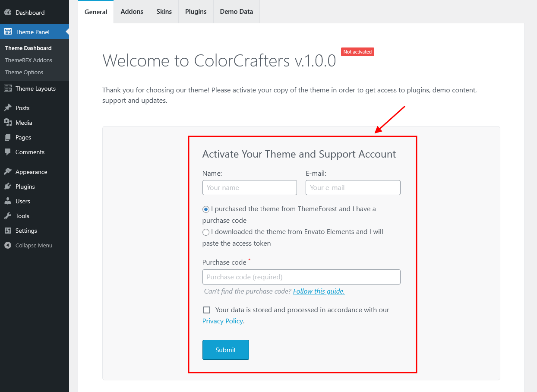Open the Plugins sidebar menu item

tap(35, 187)
